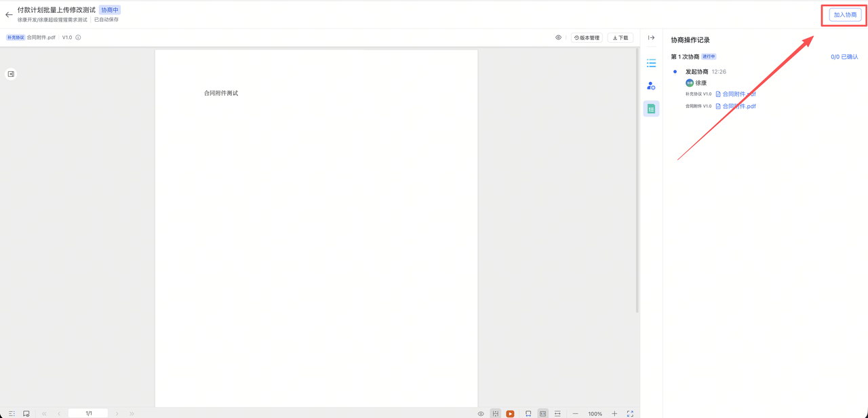Click the zoom in plus button

click(614, 413)
